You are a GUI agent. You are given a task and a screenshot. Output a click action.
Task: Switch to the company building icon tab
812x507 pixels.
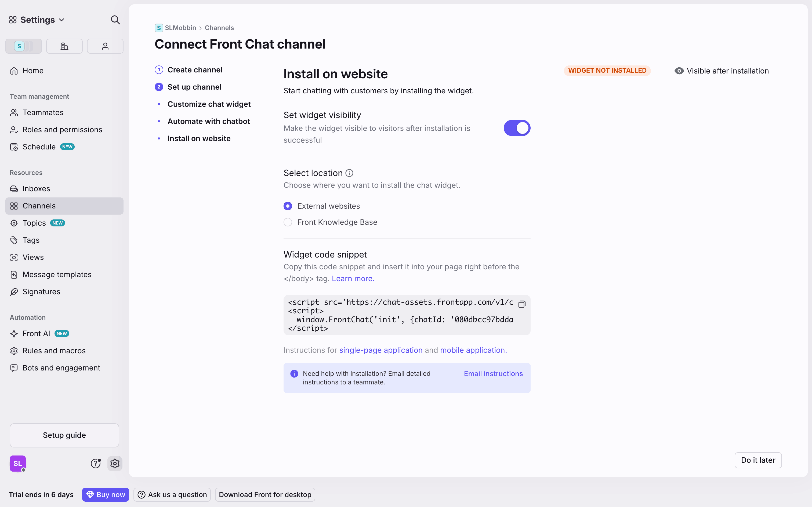(64, 46)
